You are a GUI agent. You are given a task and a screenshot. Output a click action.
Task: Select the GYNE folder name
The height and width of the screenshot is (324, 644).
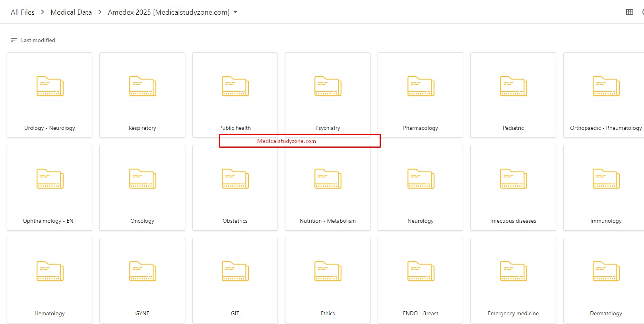(x=142, y=313)
